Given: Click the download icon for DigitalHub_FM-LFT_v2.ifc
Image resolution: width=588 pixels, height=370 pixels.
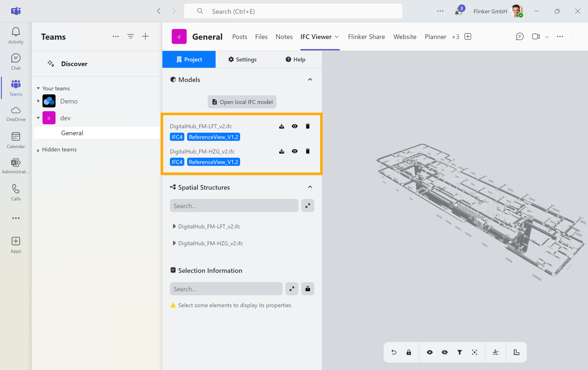Looking at the screenshot, I should coord(281,126).
